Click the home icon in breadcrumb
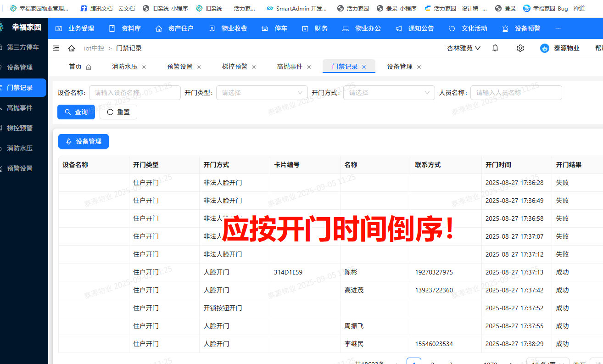This screenshot has width=603, height=364. 72,48
